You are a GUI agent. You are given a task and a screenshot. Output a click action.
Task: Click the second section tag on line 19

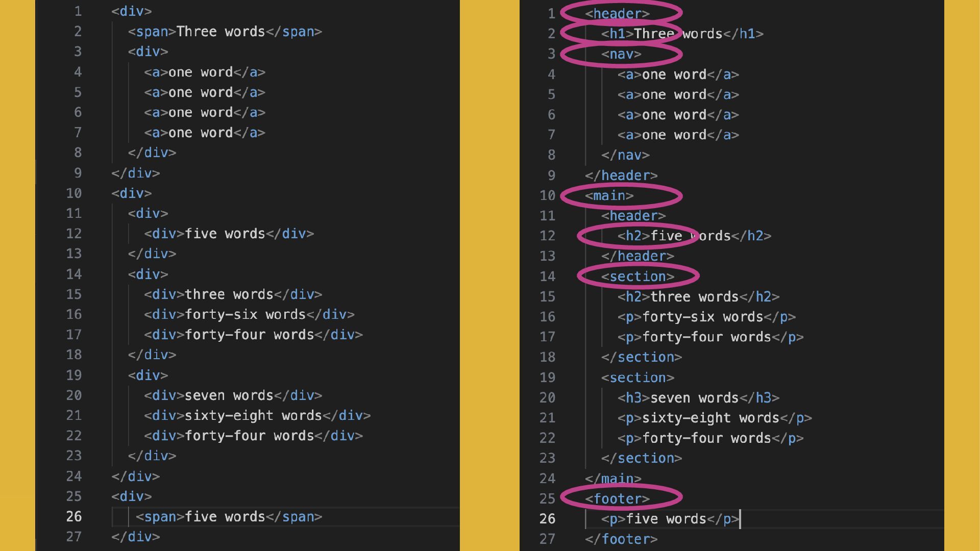(638, 378)
